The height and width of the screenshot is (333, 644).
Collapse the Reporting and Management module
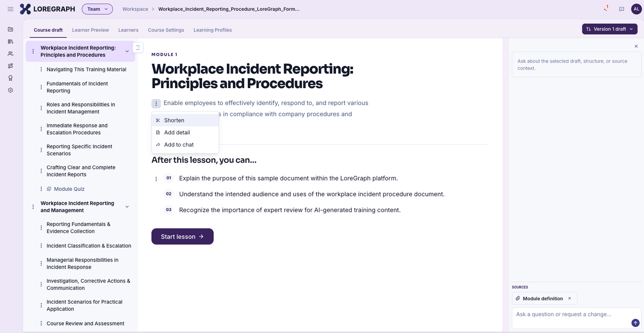(x=127, y=207)
